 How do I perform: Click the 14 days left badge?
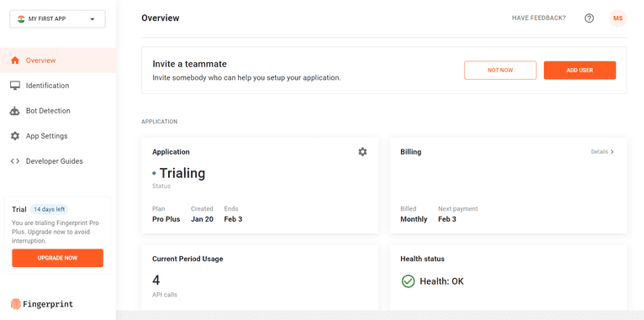coord(49,209)
